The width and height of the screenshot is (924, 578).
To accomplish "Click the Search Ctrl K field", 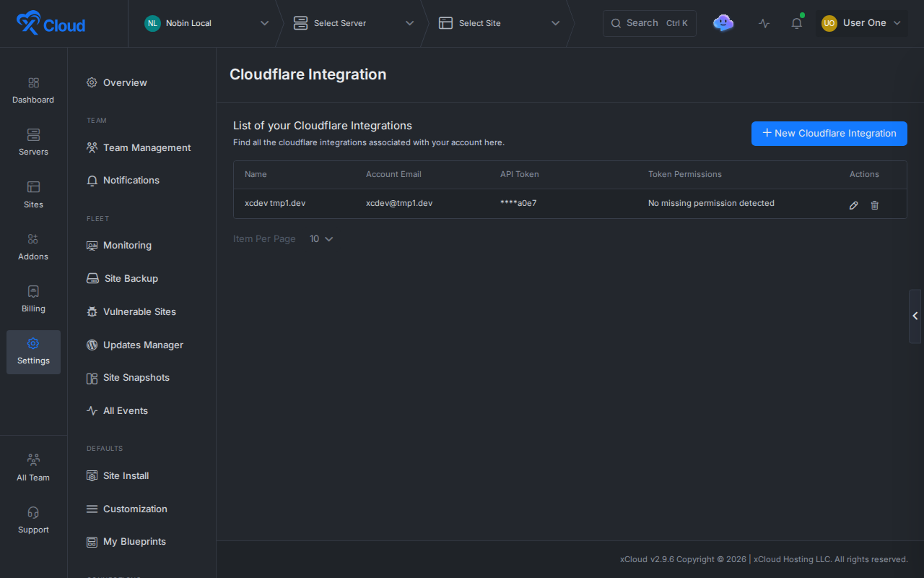I will (650, 23).
